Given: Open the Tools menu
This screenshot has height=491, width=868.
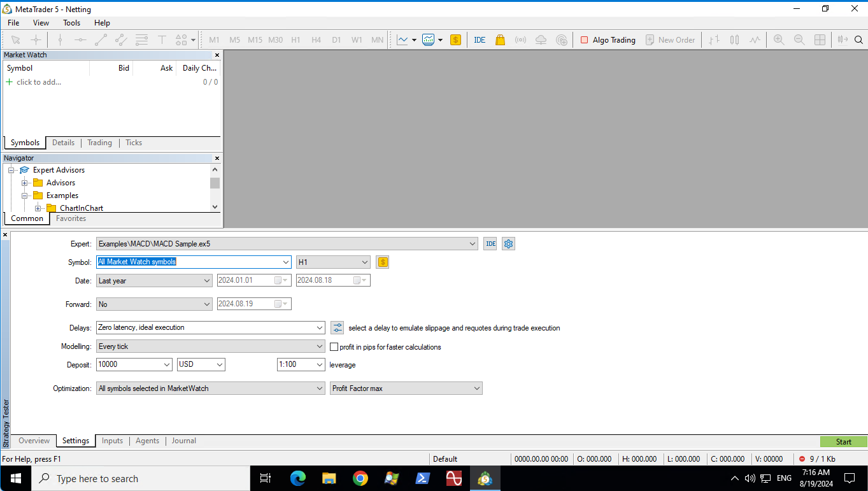Looking at the screenshot, I should (71, 23).
